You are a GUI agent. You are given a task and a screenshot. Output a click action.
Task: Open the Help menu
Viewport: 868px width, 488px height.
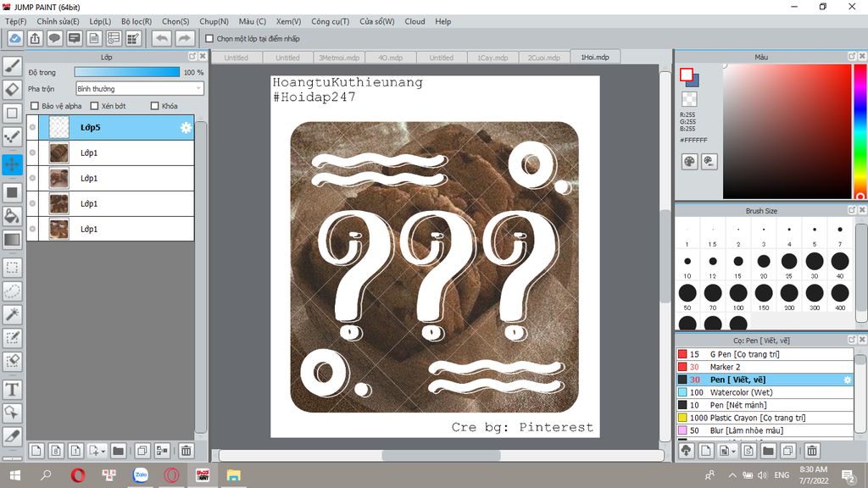pyautogui.click(x=442, y=21)
